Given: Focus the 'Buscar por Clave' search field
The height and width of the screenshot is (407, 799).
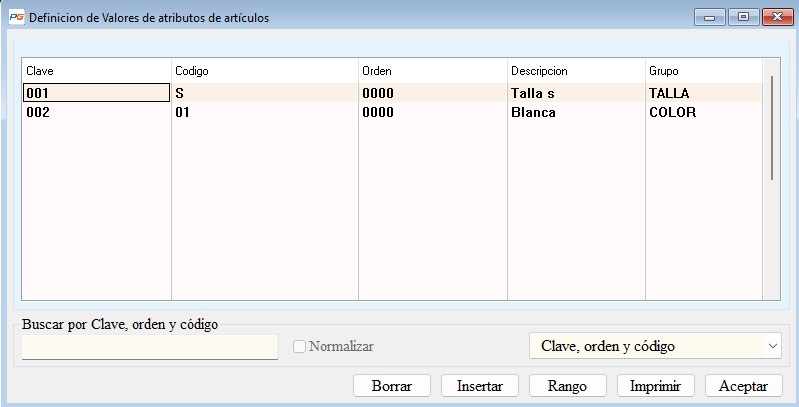Looking at the screenshot, I should click(150, 346).
